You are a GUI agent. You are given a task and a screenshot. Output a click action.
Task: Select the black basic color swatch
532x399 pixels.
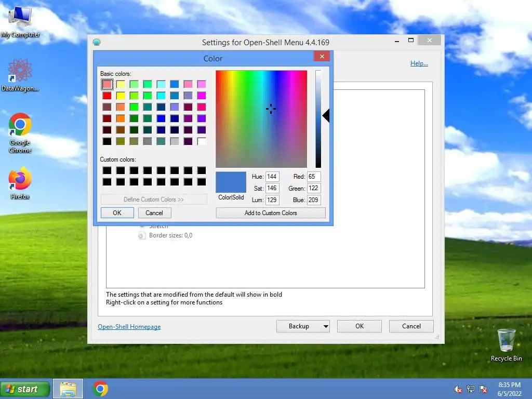[x=107, y=141]
